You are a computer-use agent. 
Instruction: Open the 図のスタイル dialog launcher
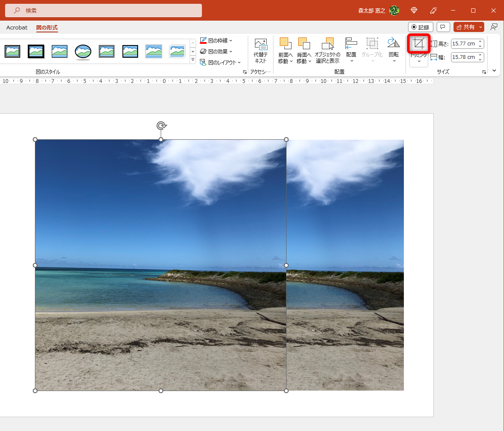[244, 72]
